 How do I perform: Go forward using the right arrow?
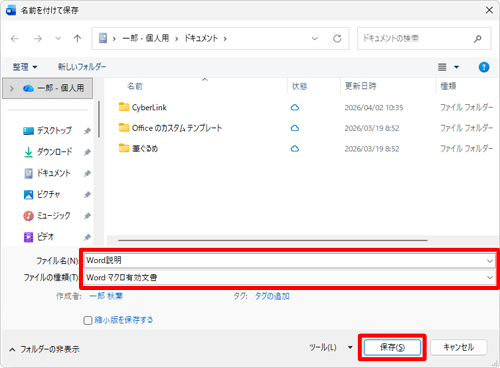(x=38, y=39)
